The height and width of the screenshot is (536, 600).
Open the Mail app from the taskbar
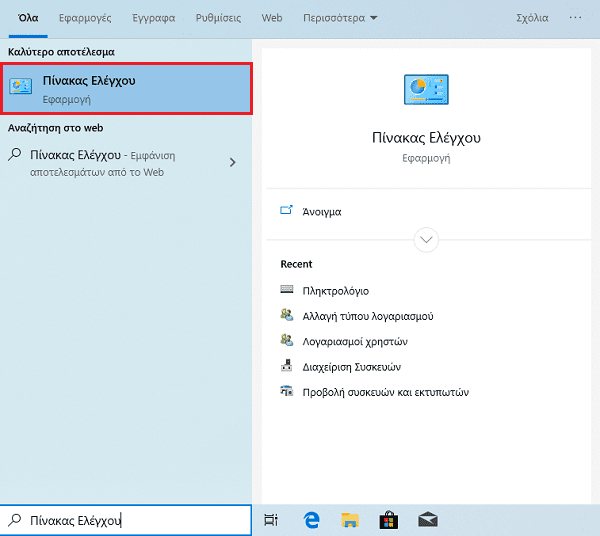click(428, 520)
